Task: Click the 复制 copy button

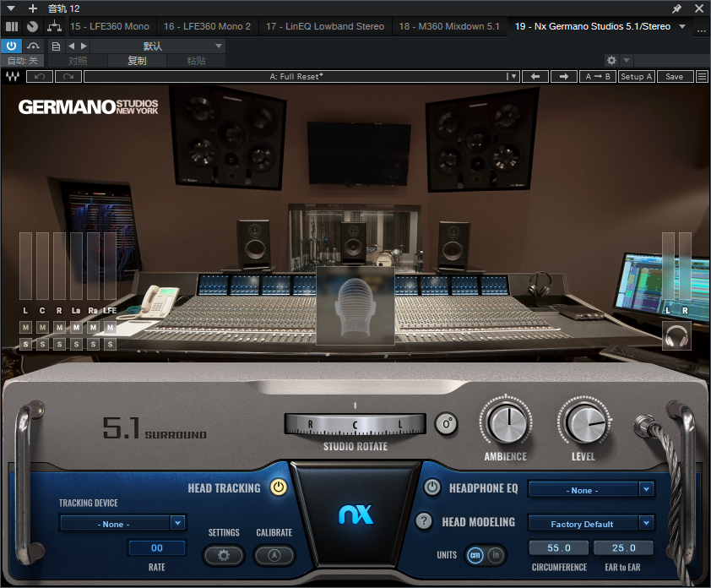Action: point(137,60)
